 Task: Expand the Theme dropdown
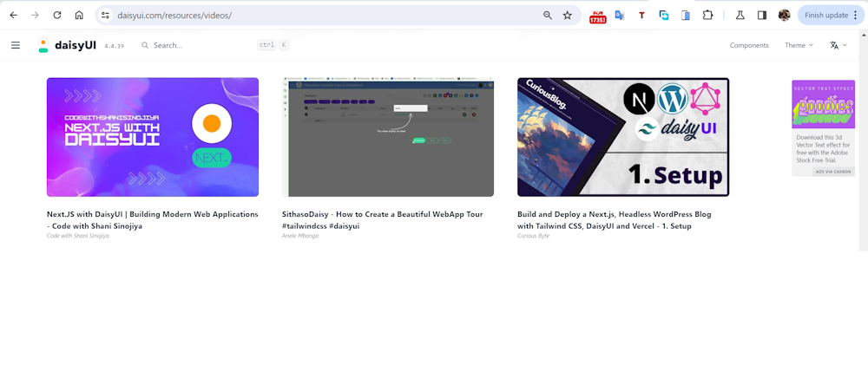tap(799, 45)
